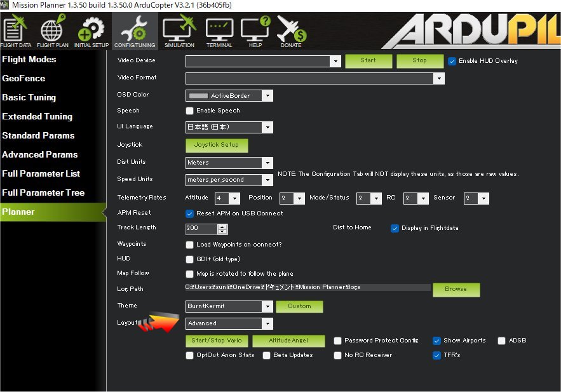
Task: Open the Mode/Status telemetry rate dropdown
Action: pos(376,198)
